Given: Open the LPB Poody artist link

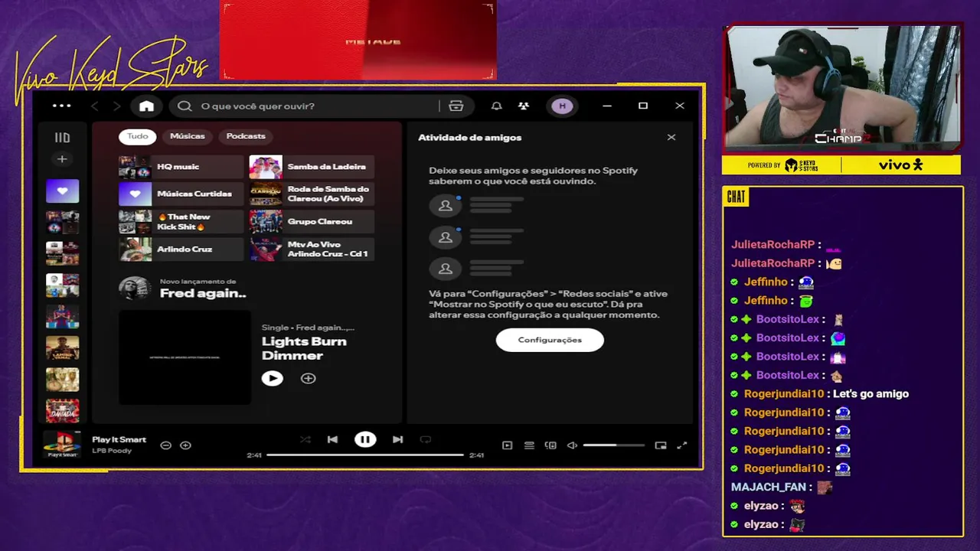Looking at the screenshot, I should [112, 451].
